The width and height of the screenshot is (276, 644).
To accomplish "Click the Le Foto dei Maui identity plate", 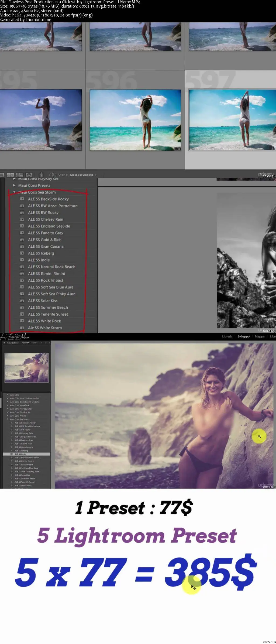I will [15, 336].
